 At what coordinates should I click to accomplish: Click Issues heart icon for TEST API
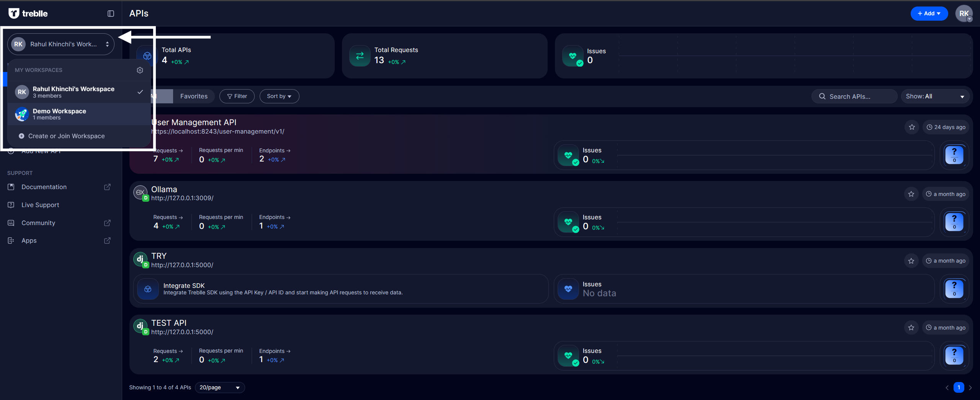click(x=568, y=356)
